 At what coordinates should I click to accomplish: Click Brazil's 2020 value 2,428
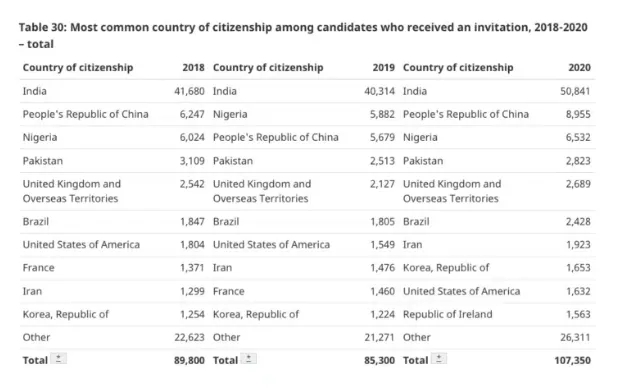pos(578,222)
